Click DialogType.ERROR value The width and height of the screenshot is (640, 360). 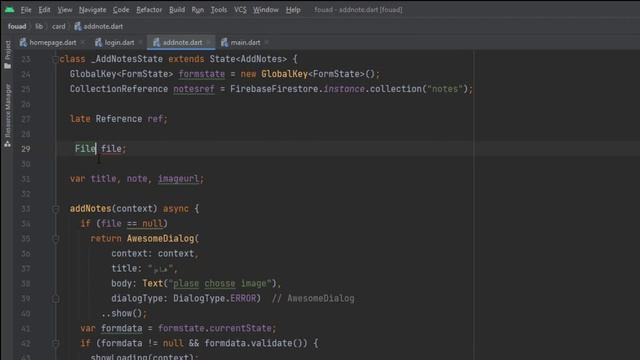[x=215, y=298]
